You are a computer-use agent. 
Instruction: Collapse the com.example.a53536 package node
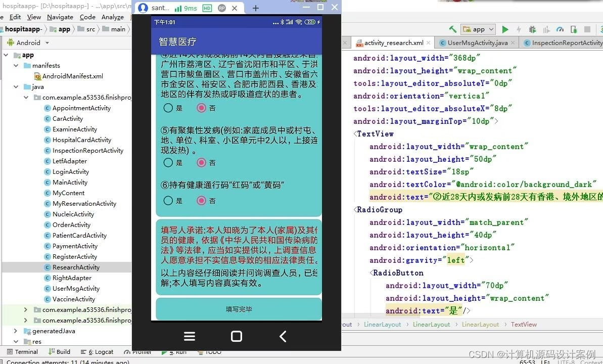(x=26, y=97)
